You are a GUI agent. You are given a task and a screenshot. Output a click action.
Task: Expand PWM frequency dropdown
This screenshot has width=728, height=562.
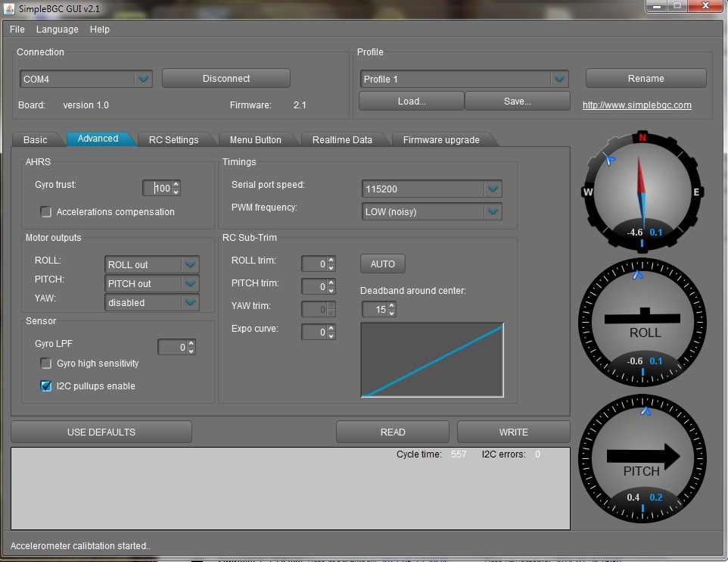[x=493, y=212]
